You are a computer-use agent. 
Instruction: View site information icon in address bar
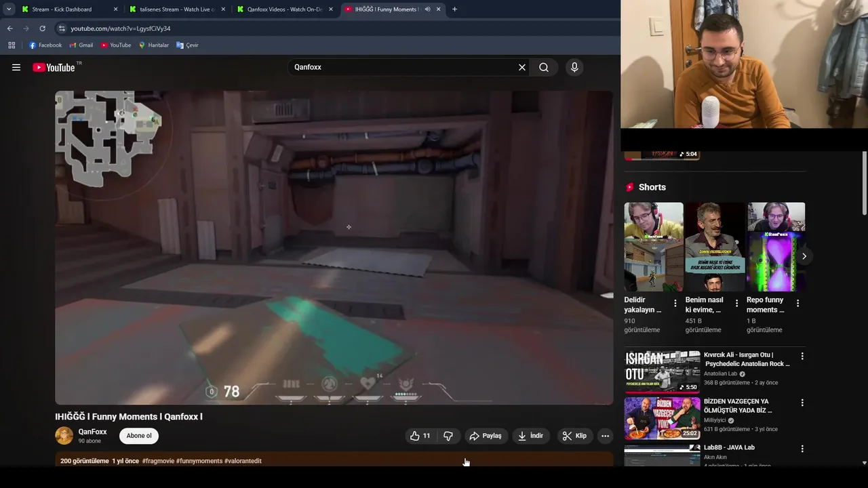62,28
